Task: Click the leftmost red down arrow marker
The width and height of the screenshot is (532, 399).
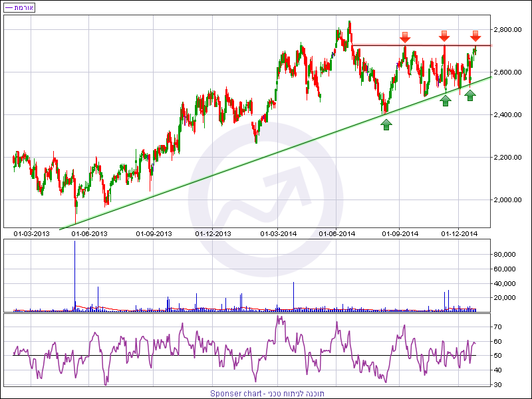Action: (x=405, y=37)
